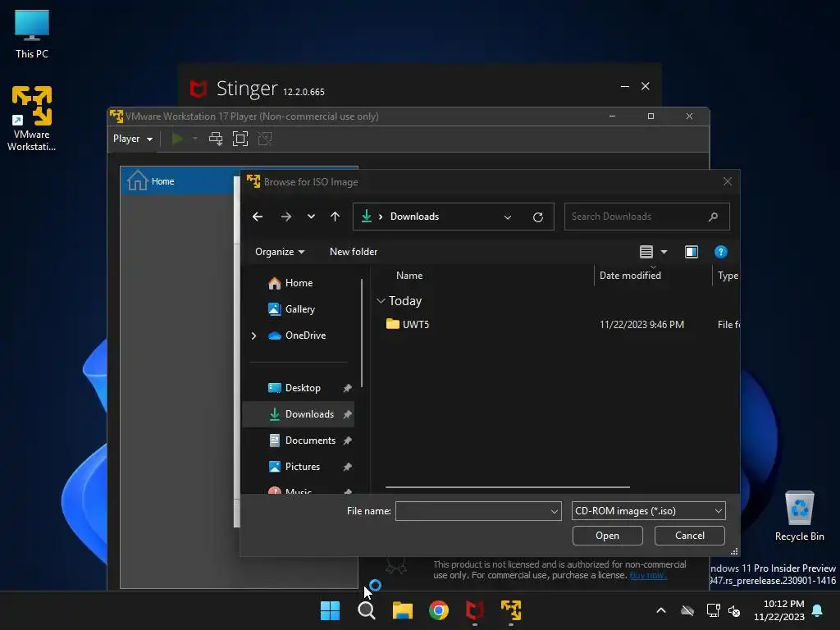Click the Open button

click(608, 536)
